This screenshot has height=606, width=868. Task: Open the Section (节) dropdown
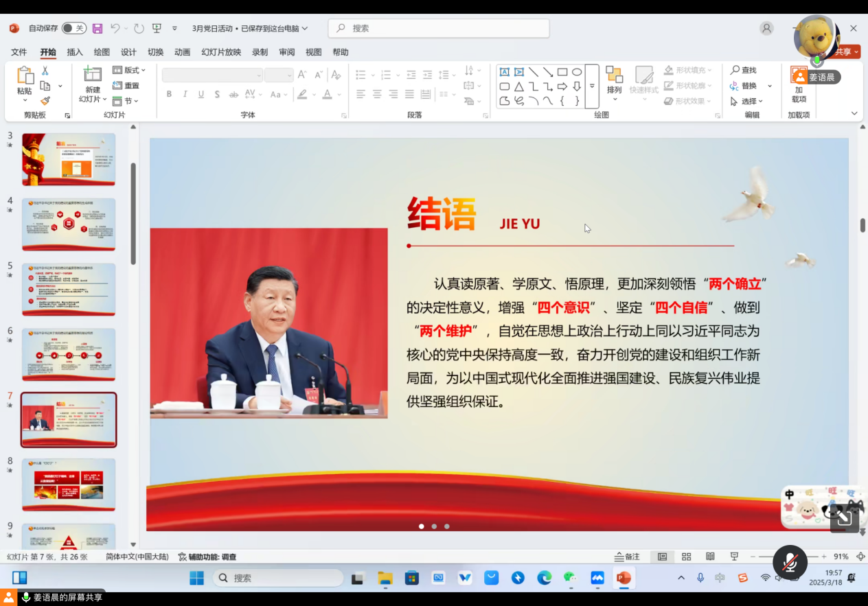(126, 101)
